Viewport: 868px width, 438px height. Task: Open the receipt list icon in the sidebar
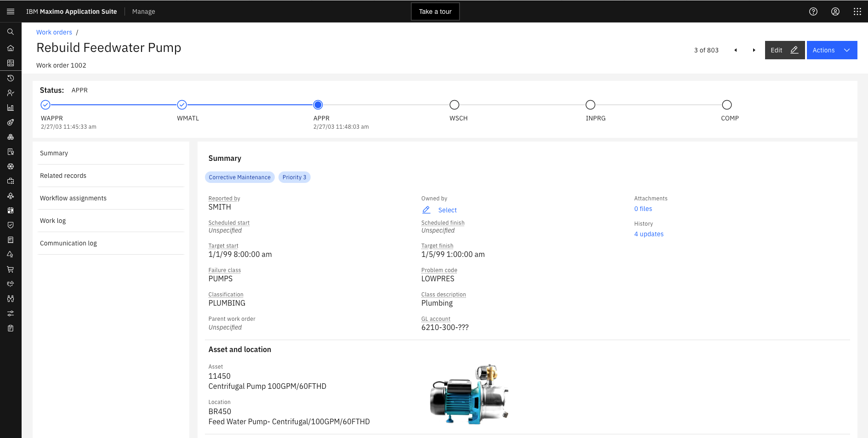click(x=11, y=240)
